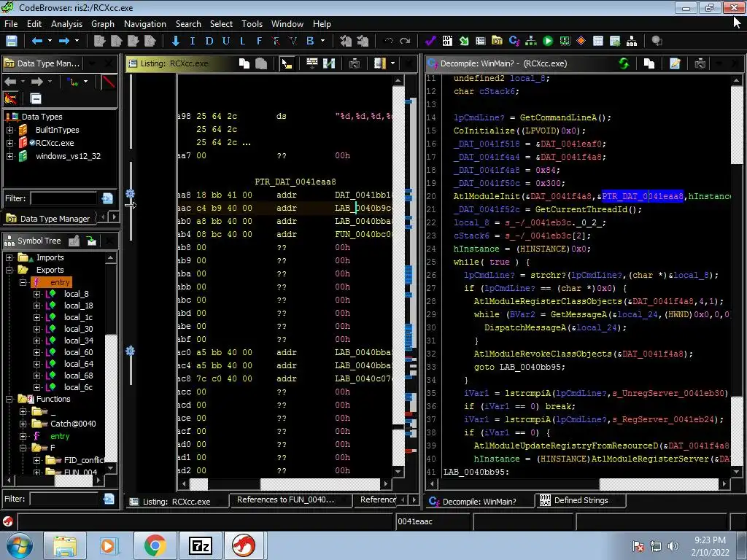The width and height of the screenshot is (747, 560).
Task: Jump to next Label with L icon
Action: point(242,41)
